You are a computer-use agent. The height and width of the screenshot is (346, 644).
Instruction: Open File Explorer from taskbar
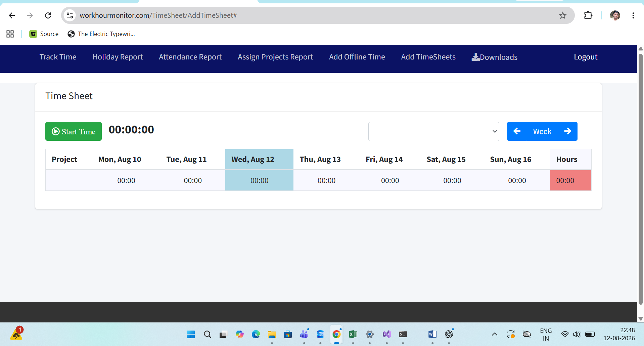[x=272, y=334]
